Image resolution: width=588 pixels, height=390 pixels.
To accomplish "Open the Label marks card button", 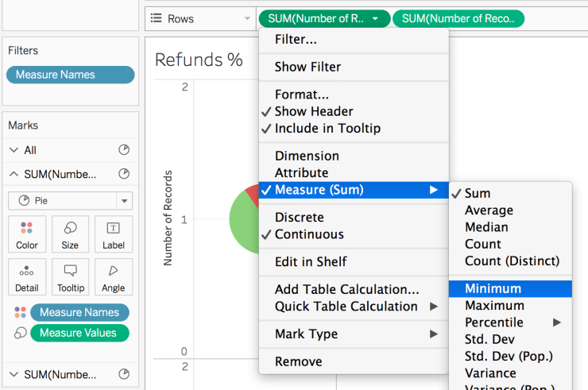I will [113, 234].
